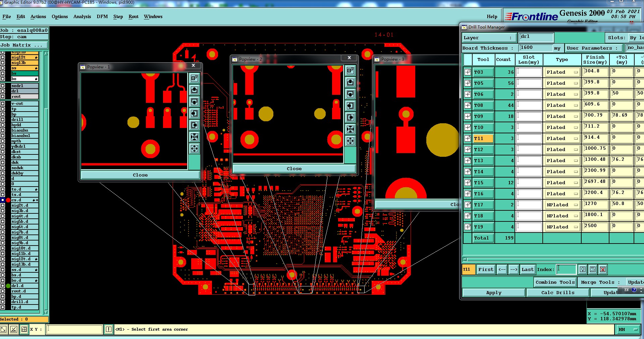Click the Calc Drills button
This screenshot has height=339, width=644.
[558, 292]
